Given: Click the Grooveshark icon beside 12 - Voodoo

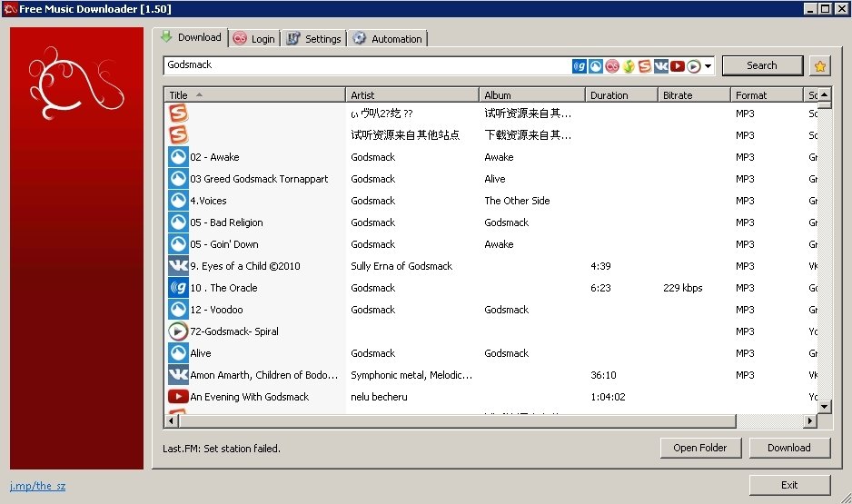Looking at the screenshot, I should coord(178,309).
